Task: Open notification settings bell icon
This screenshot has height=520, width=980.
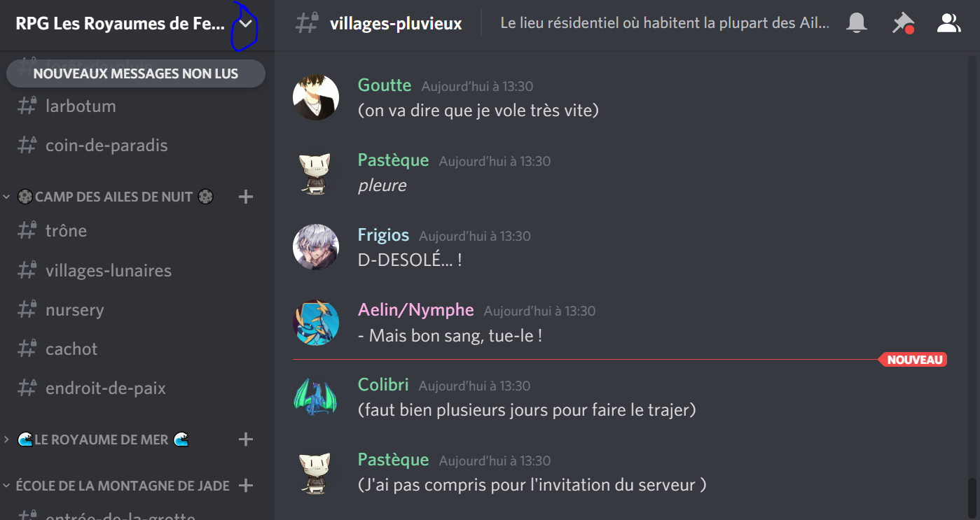Action: click(856, 23)
